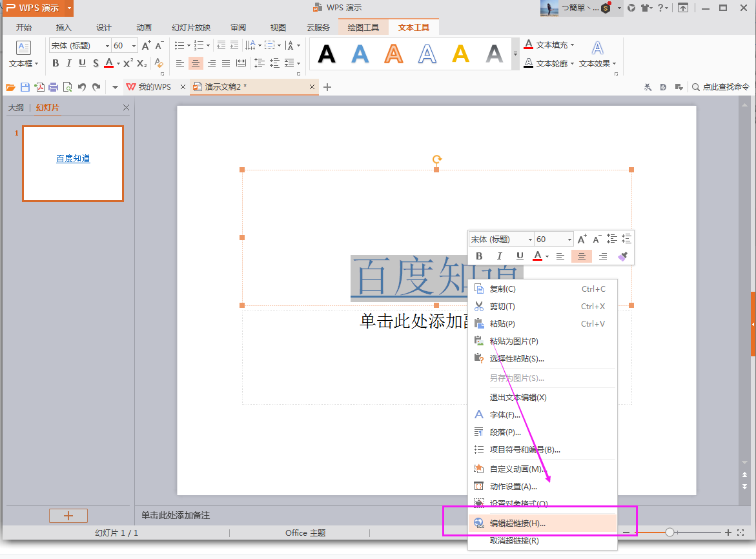Toggle bold in the floating mini toolbar

click(479, 256)
